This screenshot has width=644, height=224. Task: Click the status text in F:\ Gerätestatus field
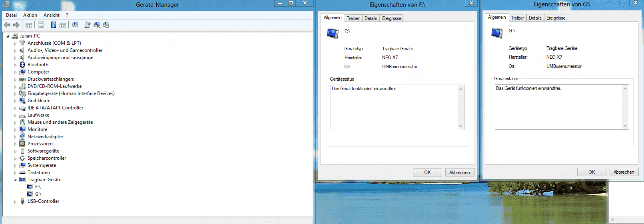(364, 89)
